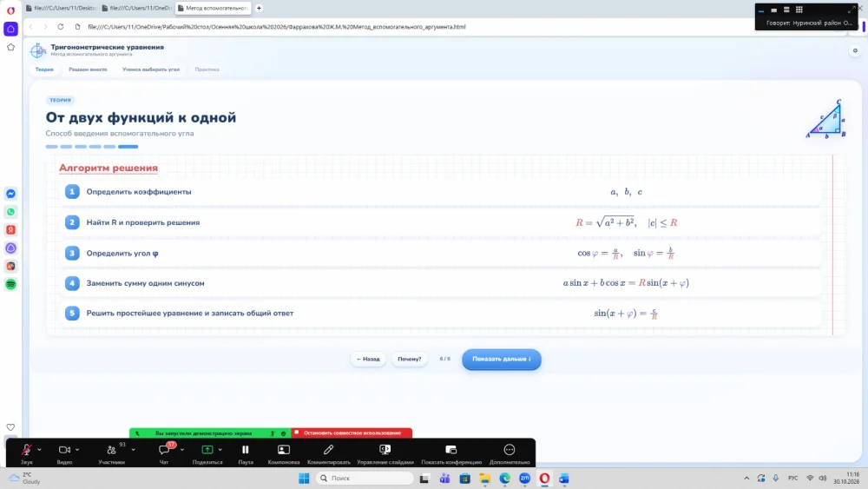Expand participants options arrow
This screenshot has width=868, height=489.
tap(134, 450)
